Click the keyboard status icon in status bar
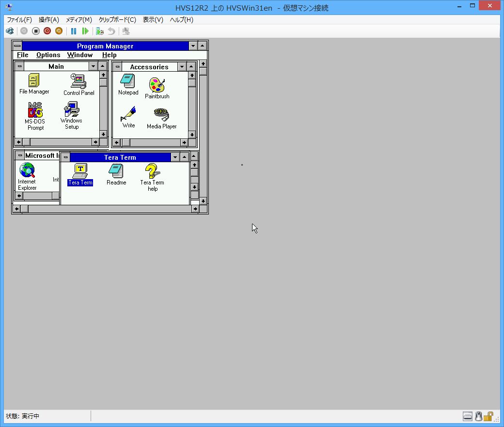 pos(468,416)
